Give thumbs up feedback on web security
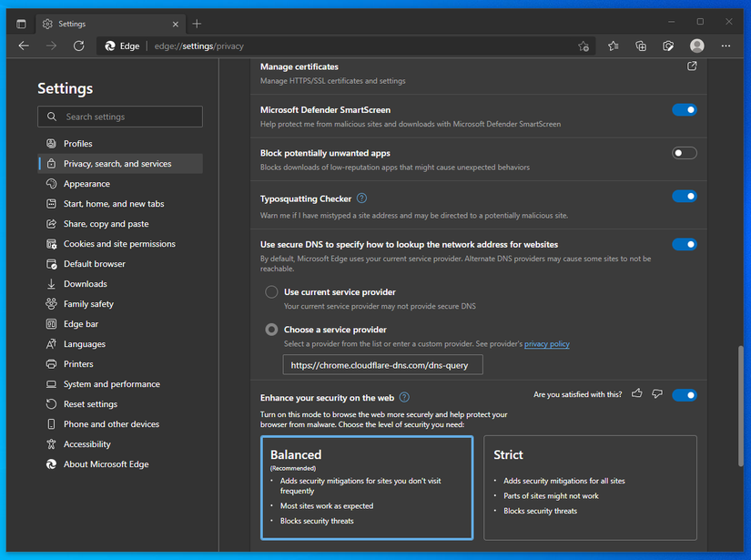 [x=636, y=392]
